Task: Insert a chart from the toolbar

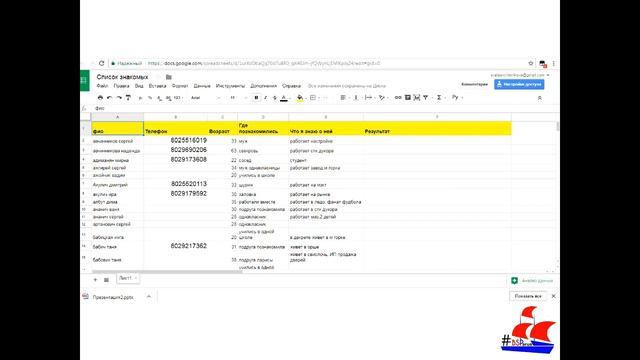Action: (417, 98)
